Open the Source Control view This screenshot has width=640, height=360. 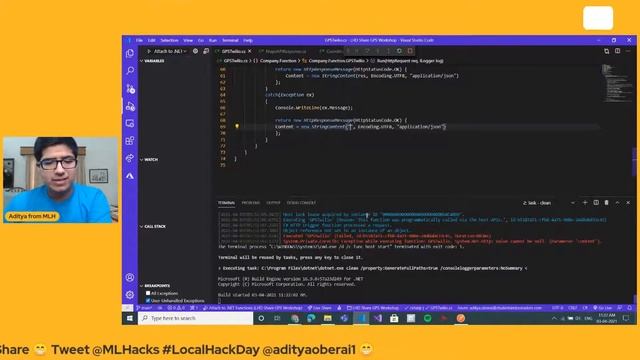[130, 89]
